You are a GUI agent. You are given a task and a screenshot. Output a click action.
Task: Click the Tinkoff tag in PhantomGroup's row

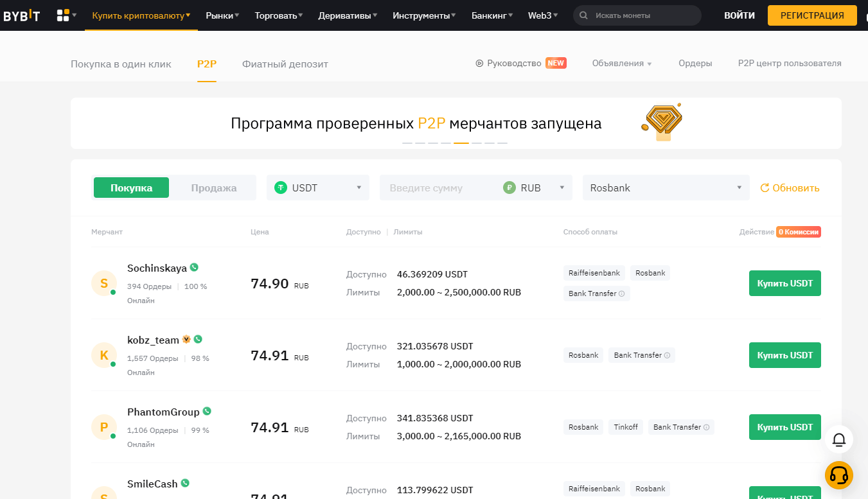point(625,427)
